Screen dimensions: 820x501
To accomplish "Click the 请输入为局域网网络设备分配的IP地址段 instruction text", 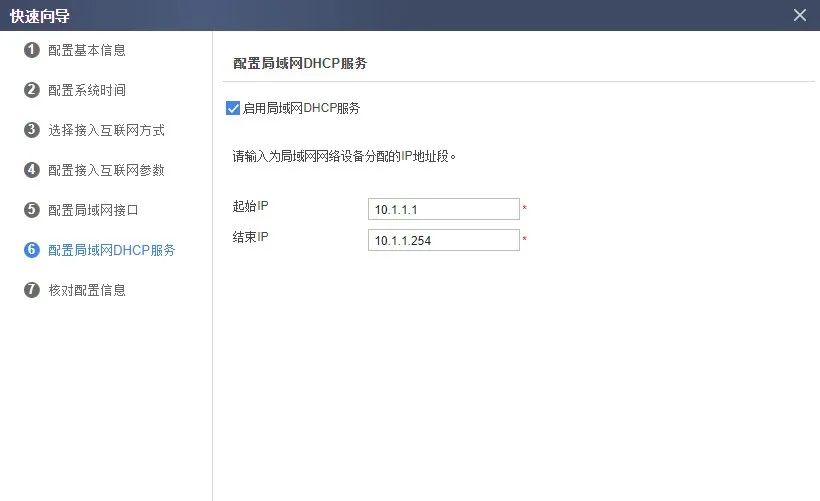I will 344,156.
